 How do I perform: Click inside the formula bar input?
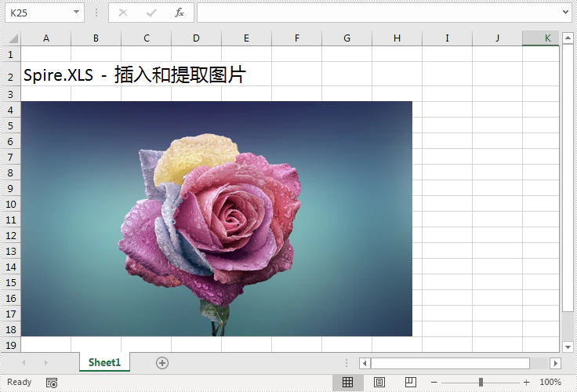379,13
